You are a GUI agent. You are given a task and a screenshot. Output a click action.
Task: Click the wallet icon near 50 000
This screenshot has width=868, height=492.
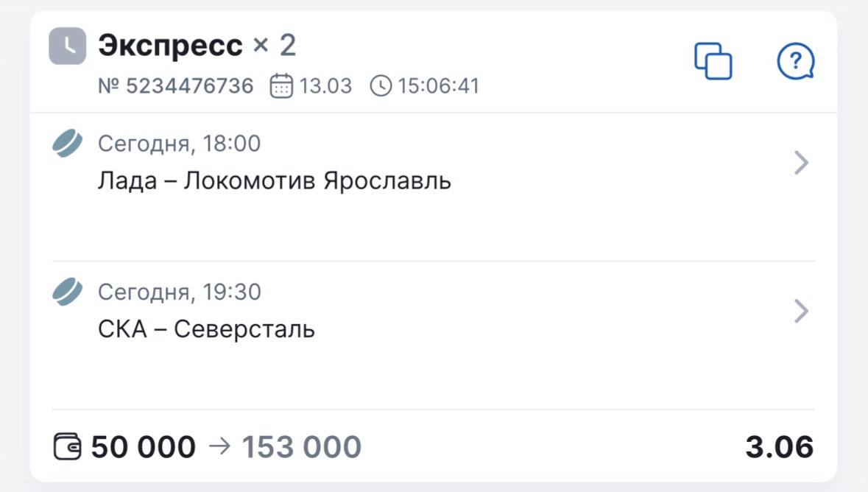point(68,447)
